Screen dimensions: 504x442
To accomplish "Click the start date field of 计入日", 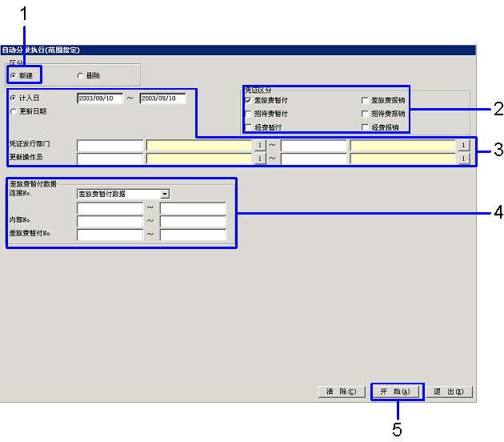I will click(x=100, y=98).
